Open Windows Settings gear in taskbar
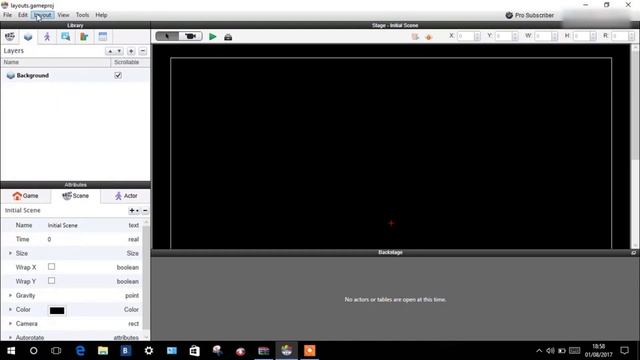Image resolution: width=640 pixels, height=360 pixels. 149,351
